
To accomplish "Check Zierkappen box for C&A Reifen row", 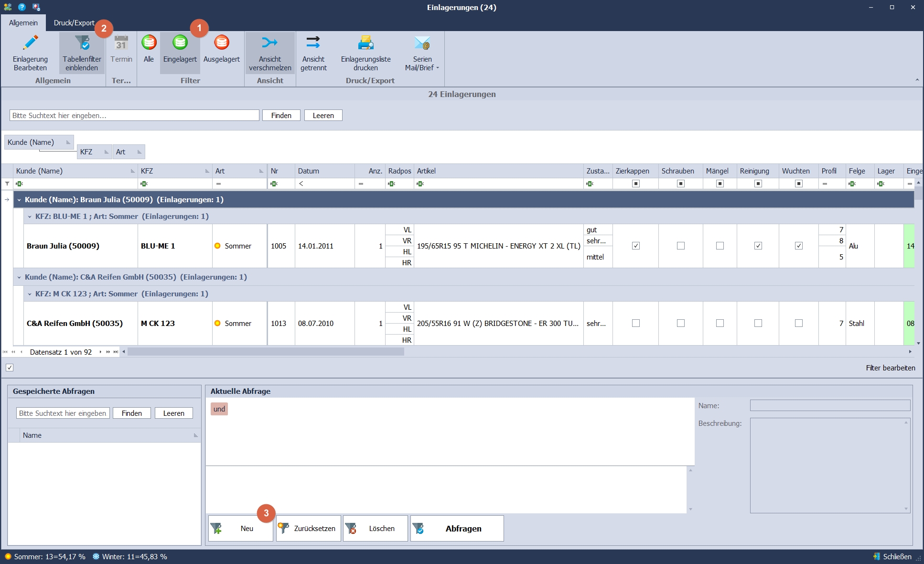I will point(635,324).
